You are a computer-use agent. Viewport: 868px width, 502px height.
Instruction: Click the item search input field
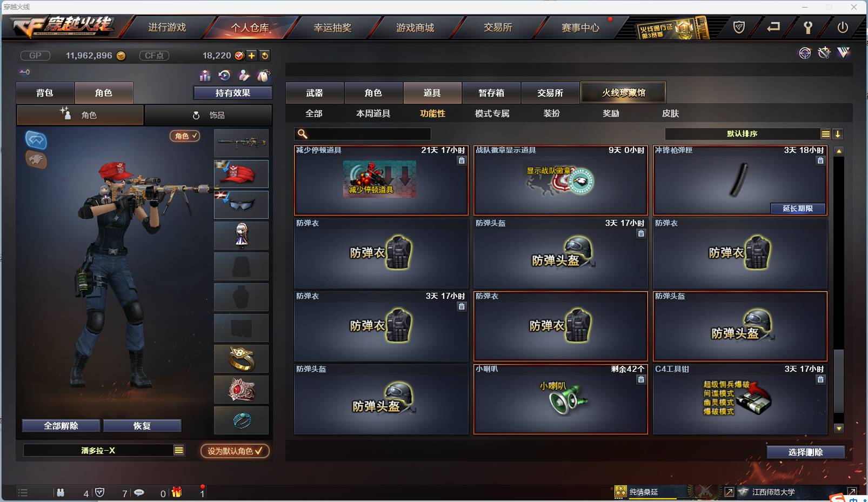(x=363, y=134)
